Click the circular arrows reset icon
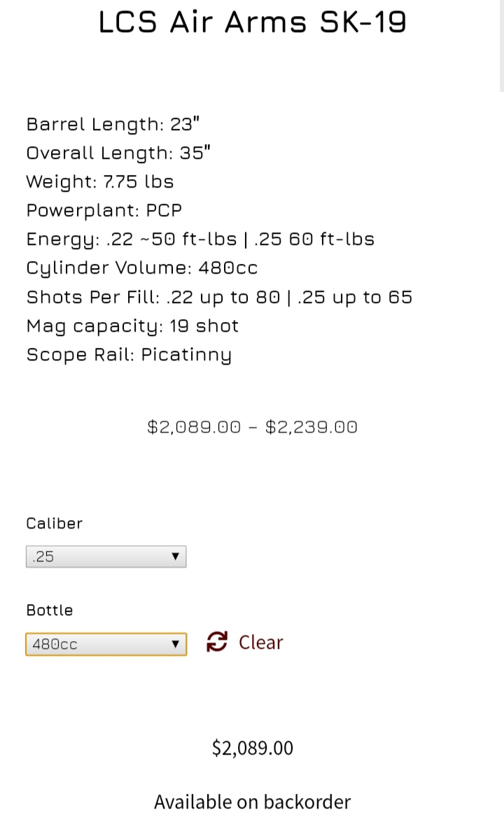Viewport: 504px width, 826px height. tap(216, 642)
